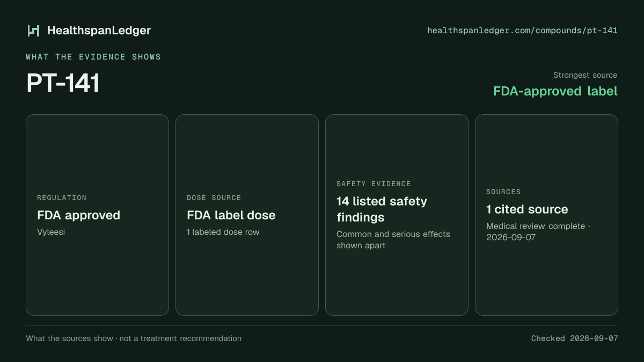The width and height of the screenshot is (644, 362).
Task: Select the 'FDA approved' card title
Action: click(78, 215)
